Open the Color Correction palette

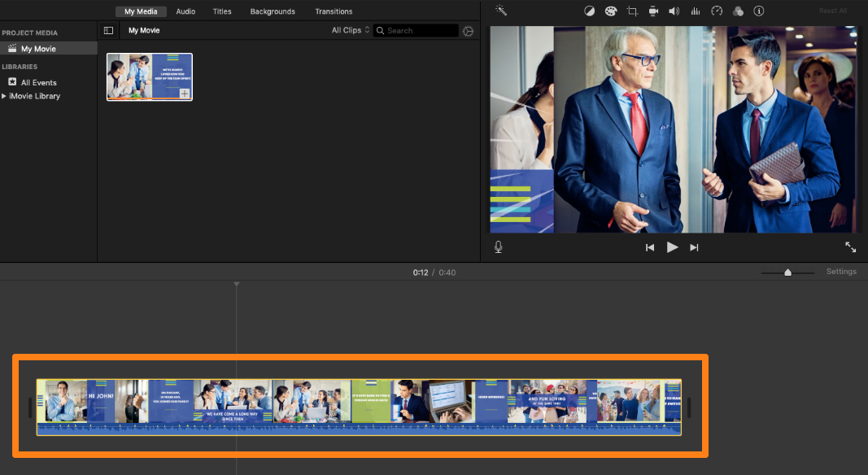click(x=610, y=11)
